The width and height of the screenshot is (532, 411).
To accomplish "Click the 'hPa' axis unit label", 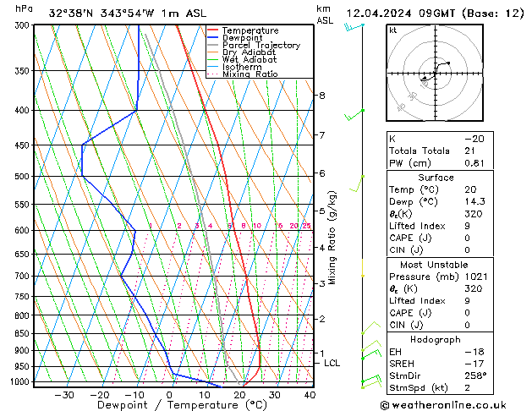I will (24, 8).
